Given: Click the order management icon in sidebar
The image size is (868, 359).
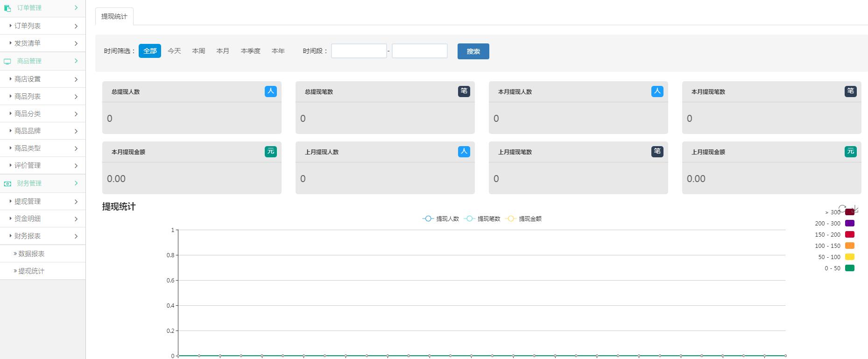Looking at the screenshot, I should tap(7, 8).
